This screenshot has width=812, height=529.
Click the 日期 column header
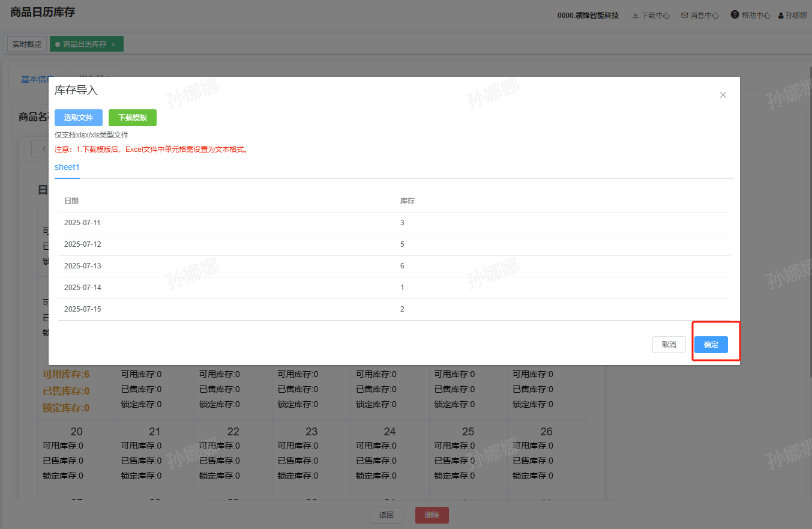click(x=71, y=201)
